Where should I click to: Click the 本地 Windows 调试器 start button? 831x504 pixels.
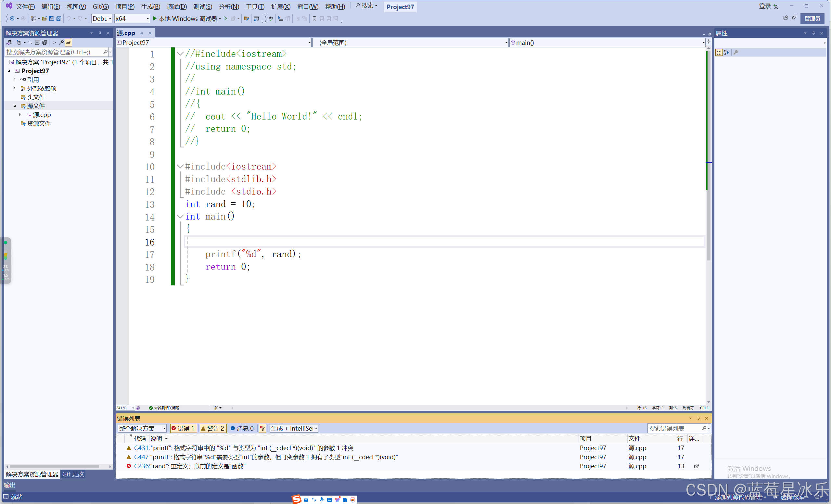185,19
